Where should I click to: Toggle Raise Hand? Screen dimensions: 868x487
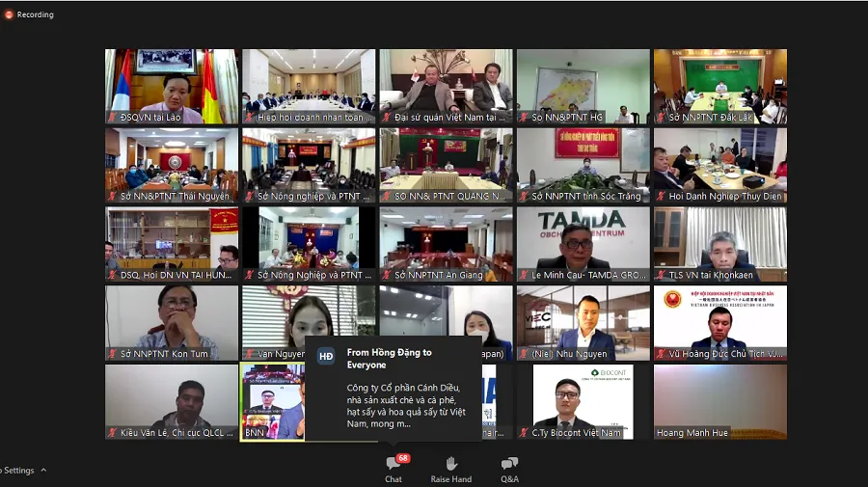pos(450,468)
